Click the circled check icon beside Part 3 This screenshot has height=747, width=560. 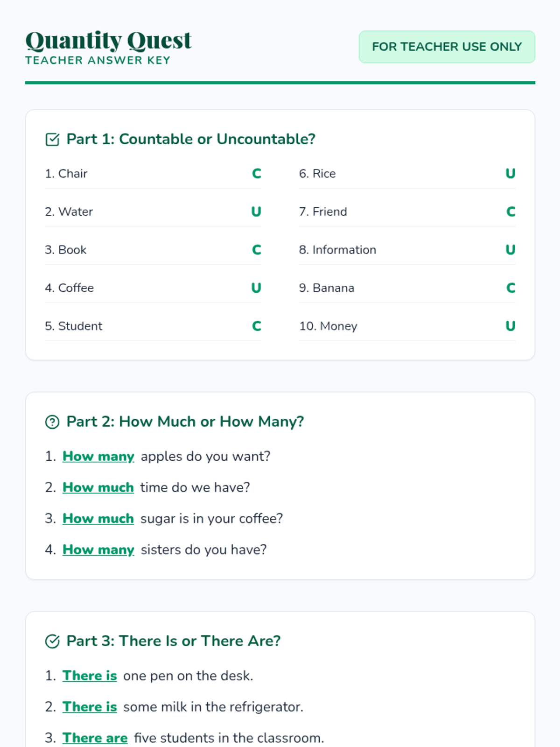click(x=52, y=641)
